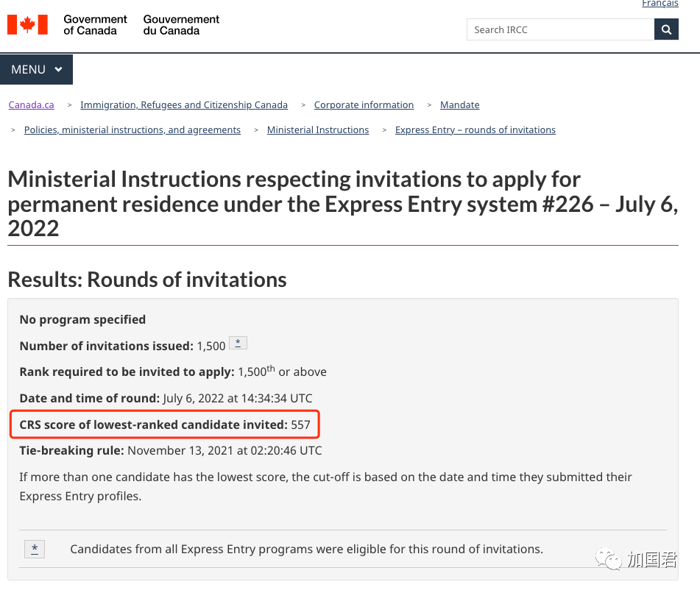This screenshot has width=700, height=590.
Task: Open Express Entry – rounds of invitations
Action: 475,129
